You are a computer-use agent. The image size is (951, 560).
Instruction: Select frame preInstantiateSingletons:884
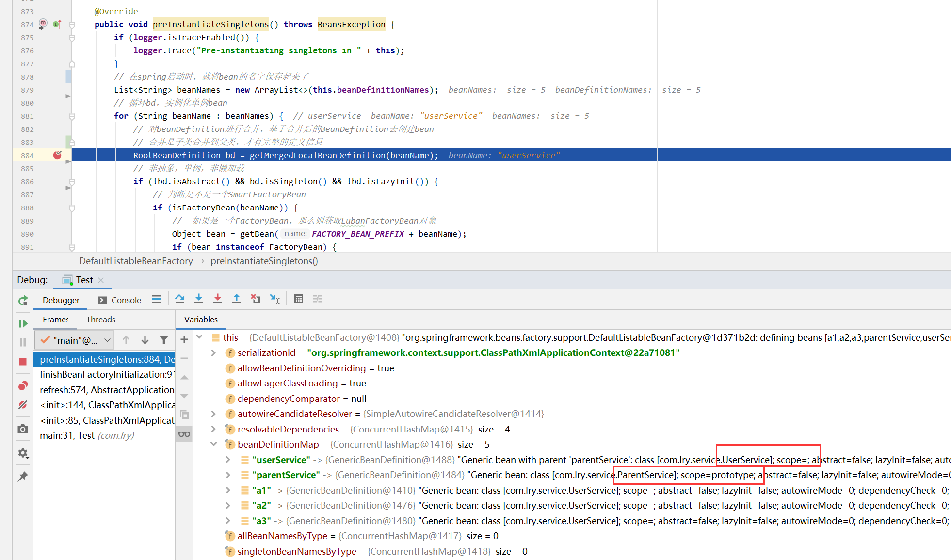click(x=104, y=359)
